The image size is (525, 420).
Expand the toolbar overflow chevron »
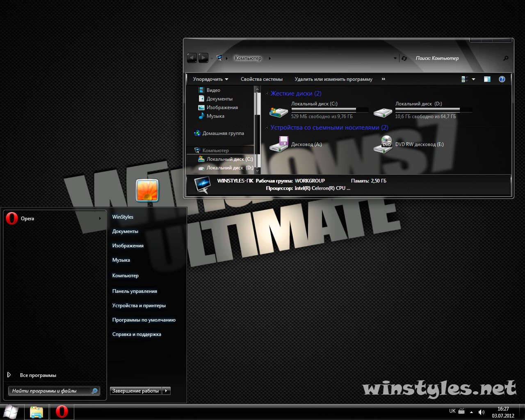point(383,79)
